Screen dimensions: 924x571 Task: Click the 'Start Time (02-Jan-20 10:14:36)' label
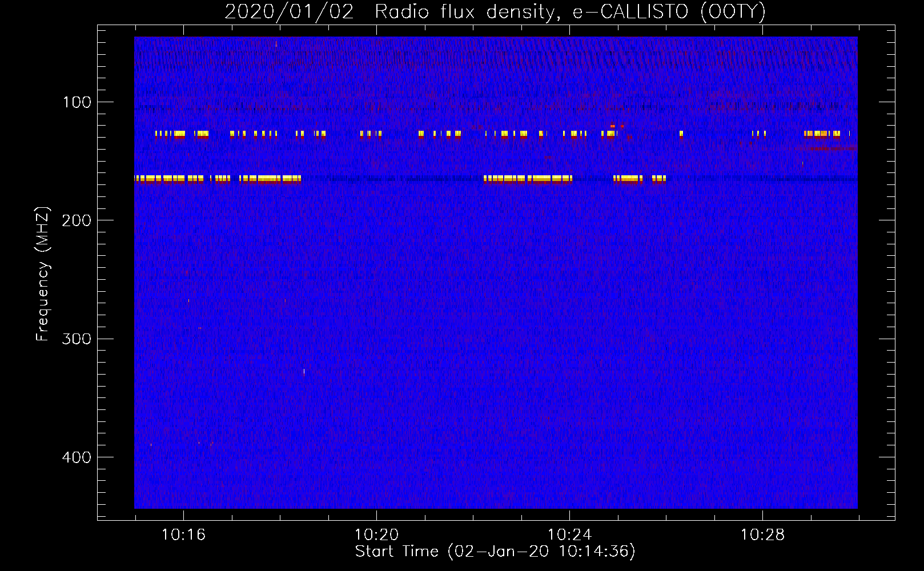(495, 552)
